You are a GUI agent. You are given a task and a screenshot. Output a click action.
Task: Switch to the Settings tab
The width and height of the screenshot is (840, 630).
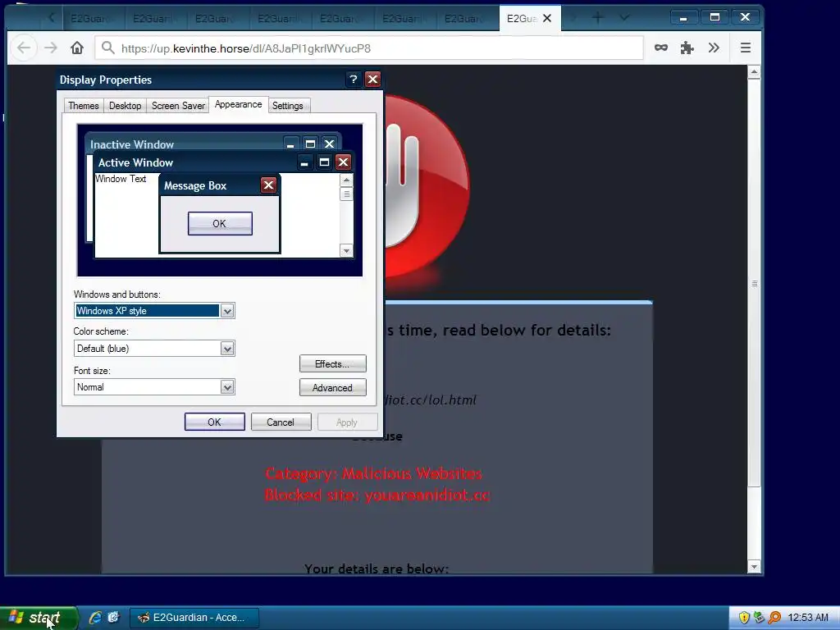click(288, 106)
